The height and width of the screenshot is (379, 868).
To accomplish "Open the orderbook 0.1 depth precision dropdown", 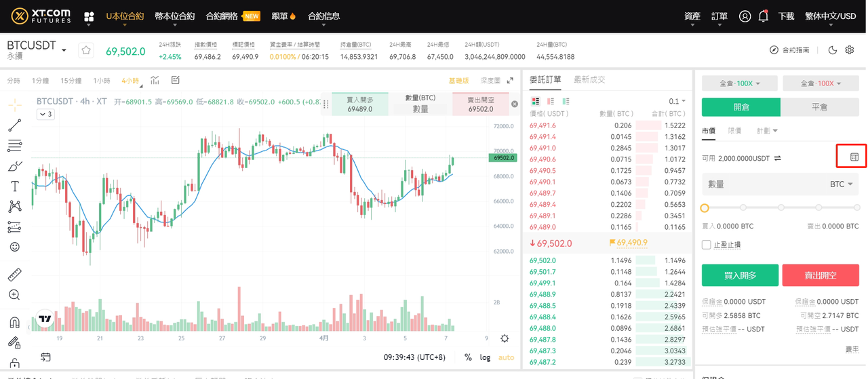I will pyautogui.click(x=677, y=101).
